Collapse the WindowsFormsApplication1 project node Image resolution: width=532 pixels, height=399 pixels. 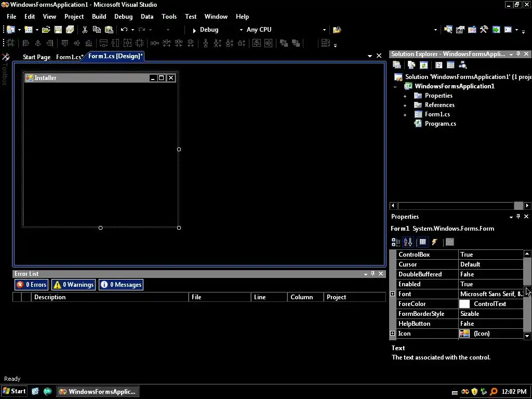click(395, 87)
